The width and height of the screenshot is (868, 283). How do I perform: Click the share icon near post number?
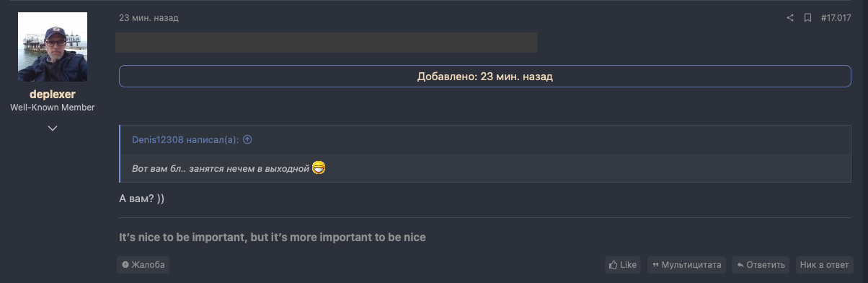pos(790,18)
